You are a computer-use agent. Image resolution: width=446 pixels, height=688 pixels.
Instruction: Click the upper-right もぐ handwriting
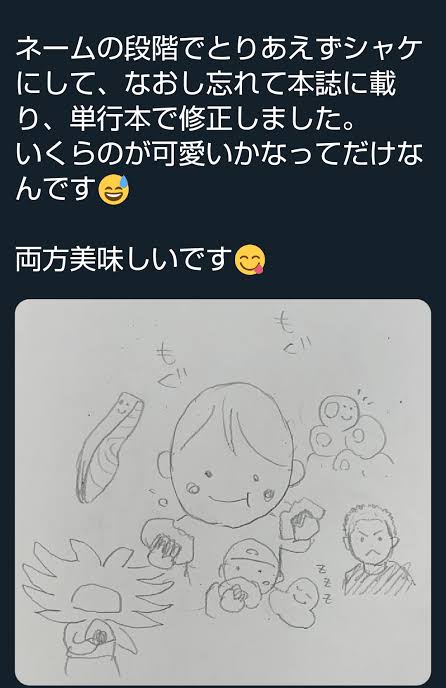290,334
